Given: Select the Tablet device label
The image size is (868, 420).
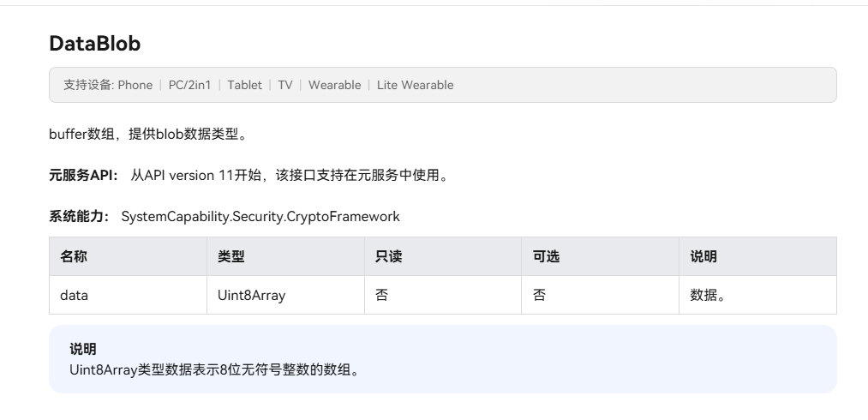Looking at the screenshot, I should pyautogui.click(x=245, y=85).
